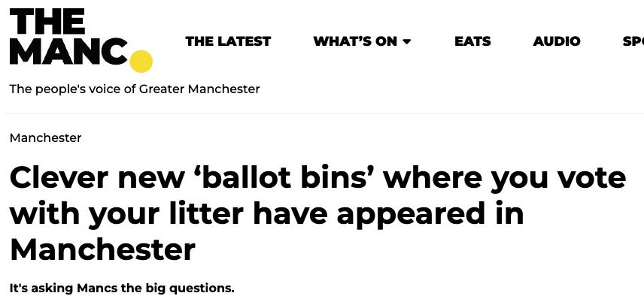Navigate to the Audio section
The width and height of the screenshot is (644, 302).
[557, 41]
